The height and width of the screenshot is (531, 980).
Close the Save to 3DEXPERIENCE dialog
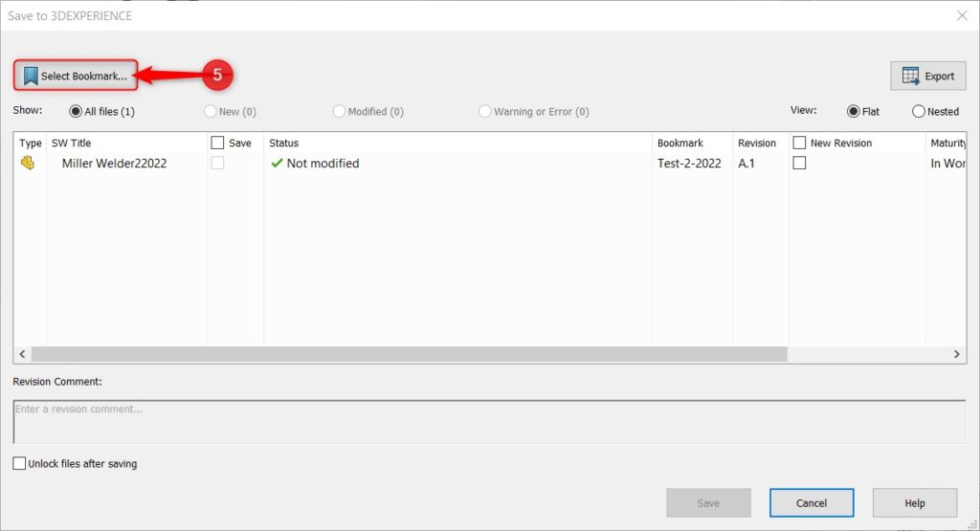[962, 15]
